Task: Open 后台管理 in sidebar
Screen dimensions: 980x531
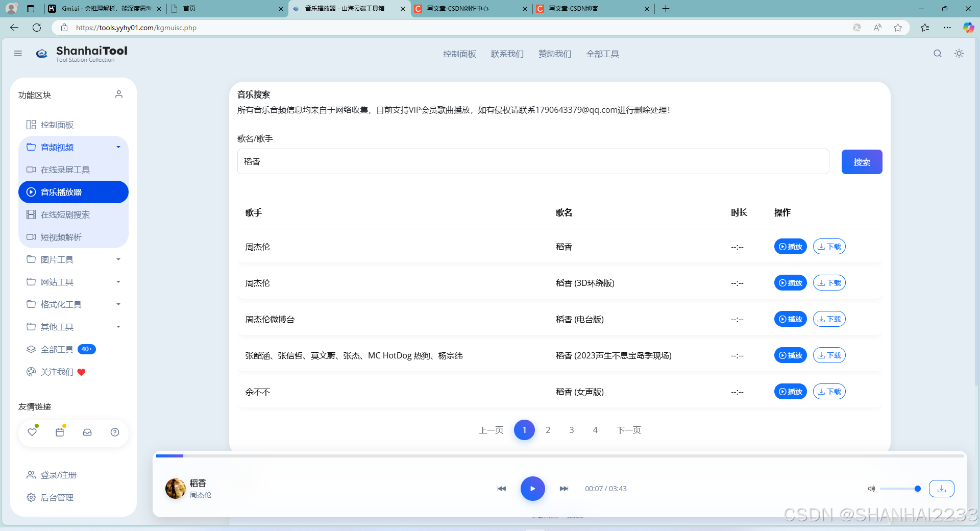Action: pos(73,497)
